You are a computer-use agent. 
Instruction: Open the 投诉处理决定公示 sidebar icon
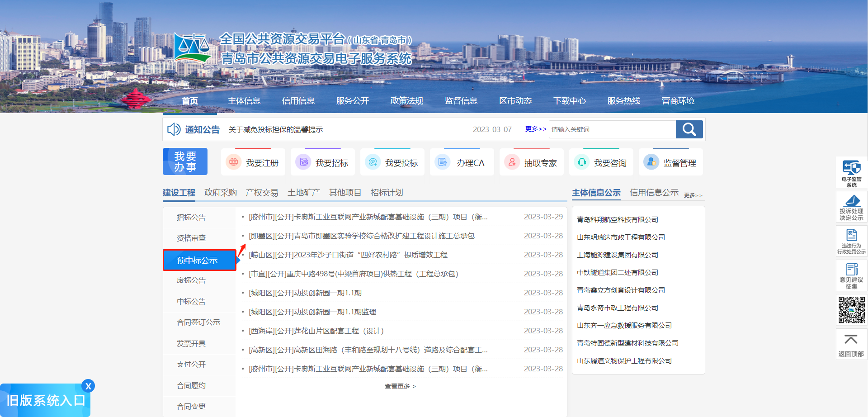tap(851, 207)
